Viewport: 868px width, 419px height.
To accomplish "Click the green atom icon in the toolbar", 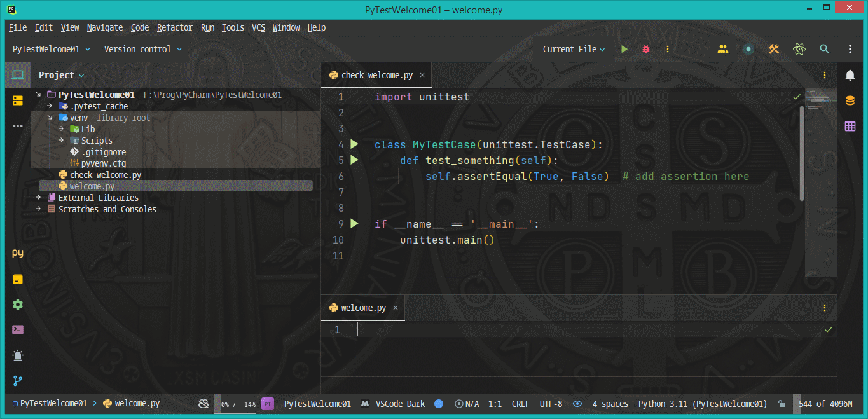I will point(799,49).
